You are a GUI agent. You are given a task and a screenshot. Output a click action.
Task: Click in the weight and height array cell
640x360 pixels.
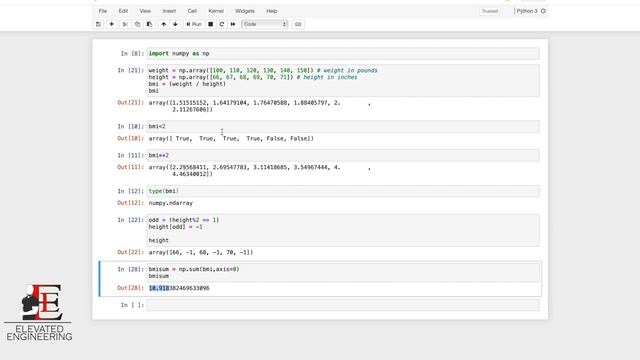click(343, 80)
